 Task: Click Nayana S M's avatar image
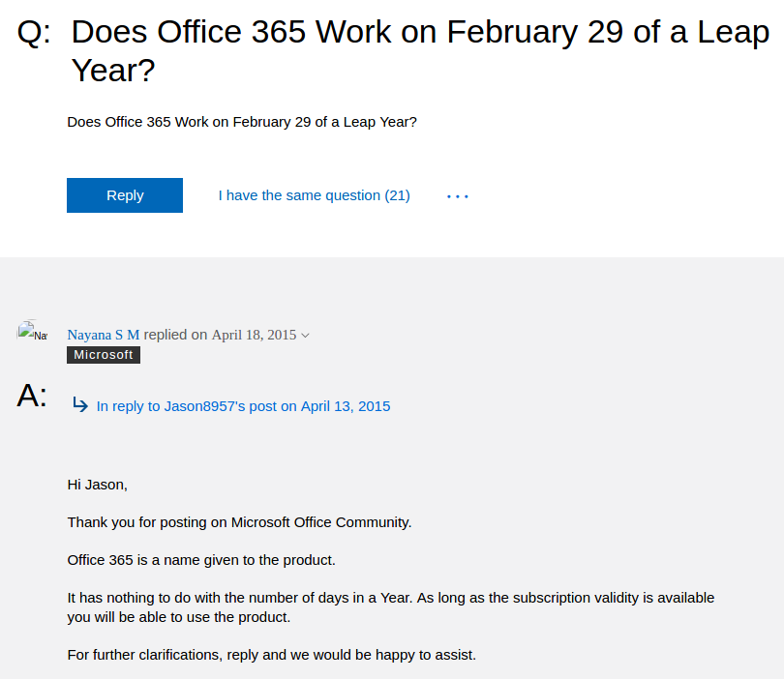[x=32, y=332]
